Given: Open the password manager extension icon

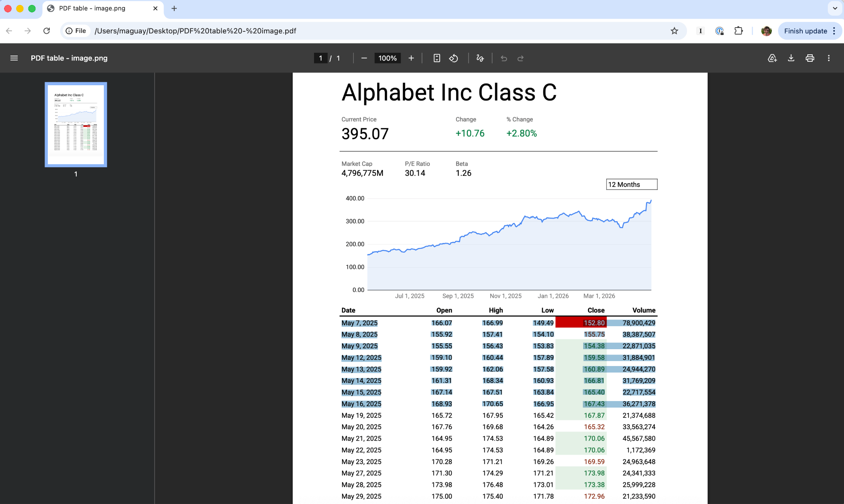Looking at the screenshot, I should coord(720,31).
